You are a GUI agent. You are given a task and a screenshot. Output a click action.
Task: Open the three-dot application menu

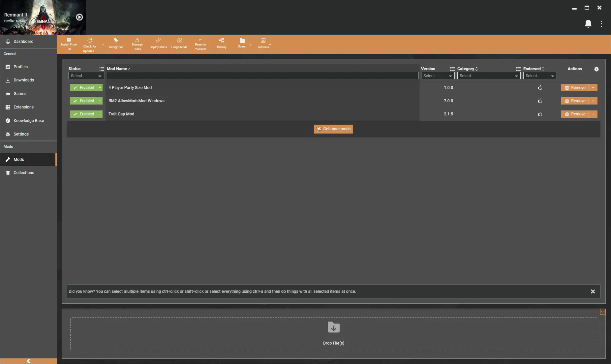[601, 24]
